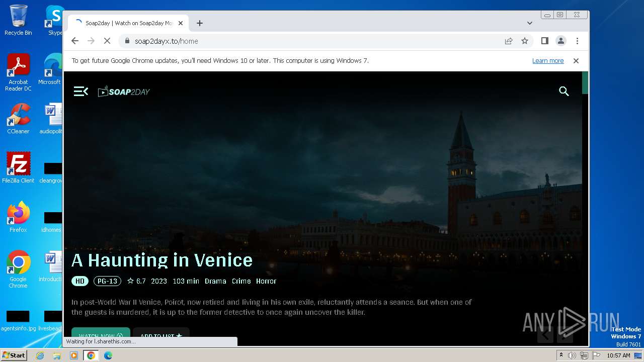Open FileZilla Client desktop icon

tap(18, 168)
